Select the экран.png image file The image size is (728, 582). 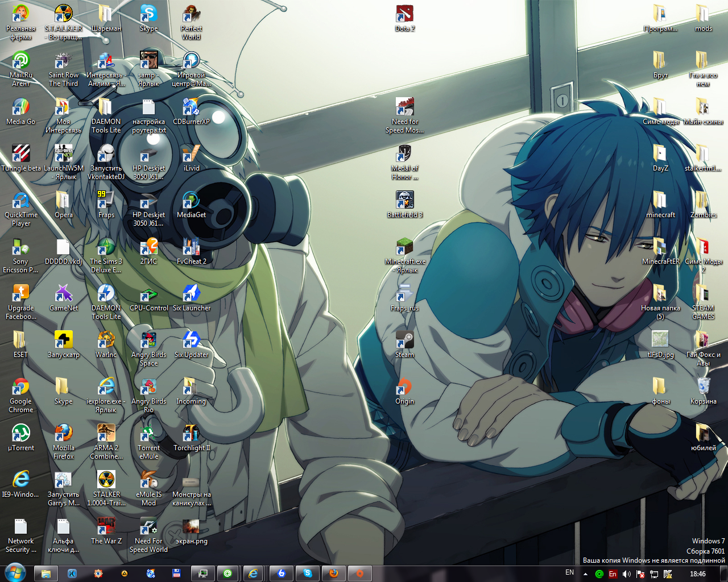coord(191,530)
